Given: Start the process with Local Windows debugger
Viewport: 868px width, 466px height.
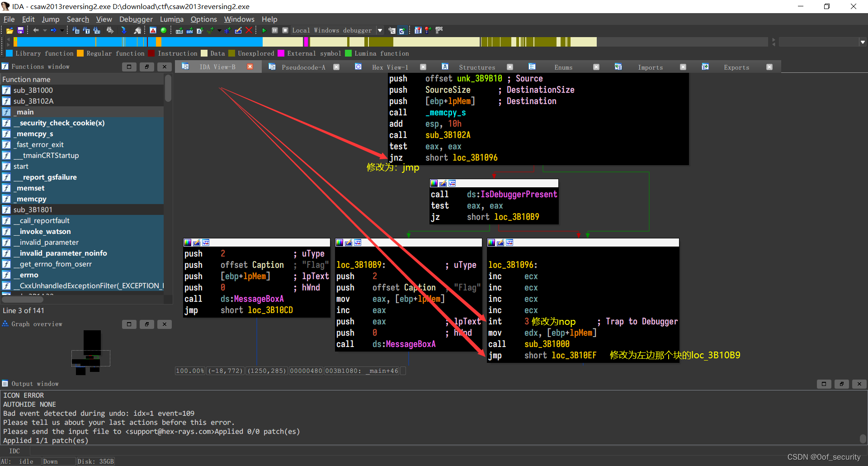Looking at the screenshot, I should coord(264,30).
